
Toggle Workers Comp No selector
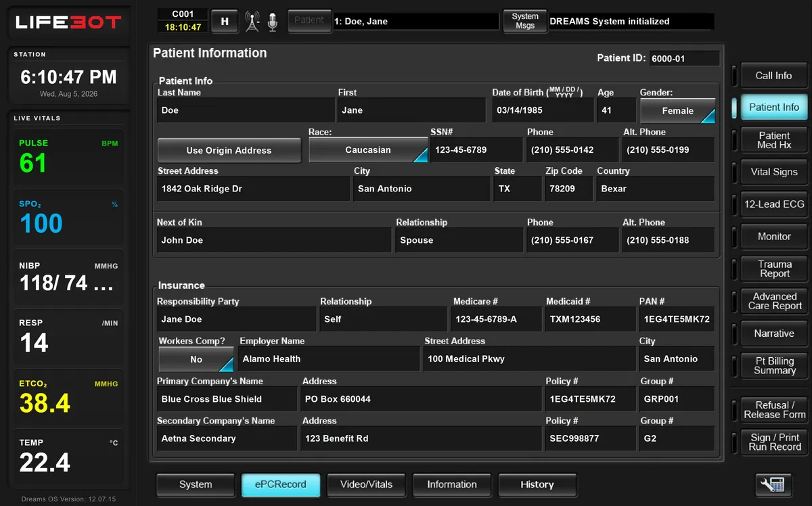point(196,359)
